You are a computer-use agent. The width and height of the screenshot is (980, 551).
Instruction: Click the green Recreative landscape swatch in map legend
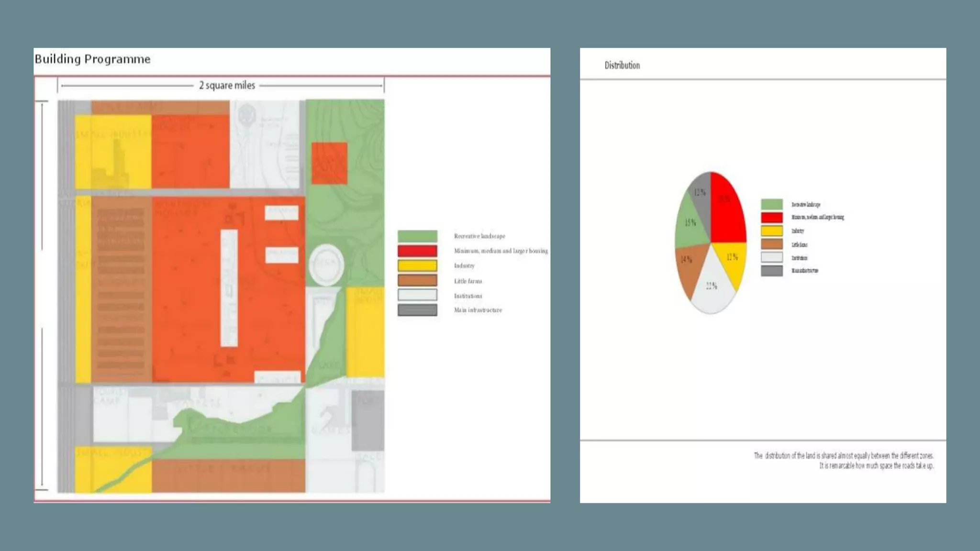[x=417, y=236]
